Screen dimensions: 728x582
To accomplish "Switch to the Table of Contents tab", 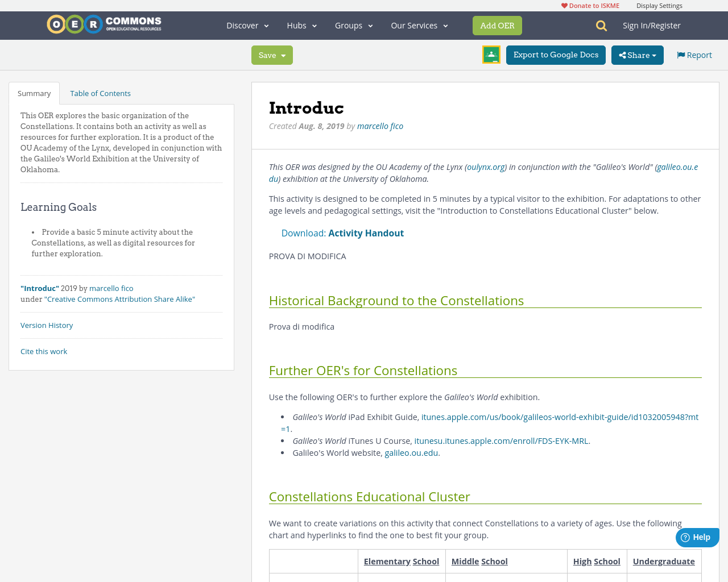I will [100, 92].
